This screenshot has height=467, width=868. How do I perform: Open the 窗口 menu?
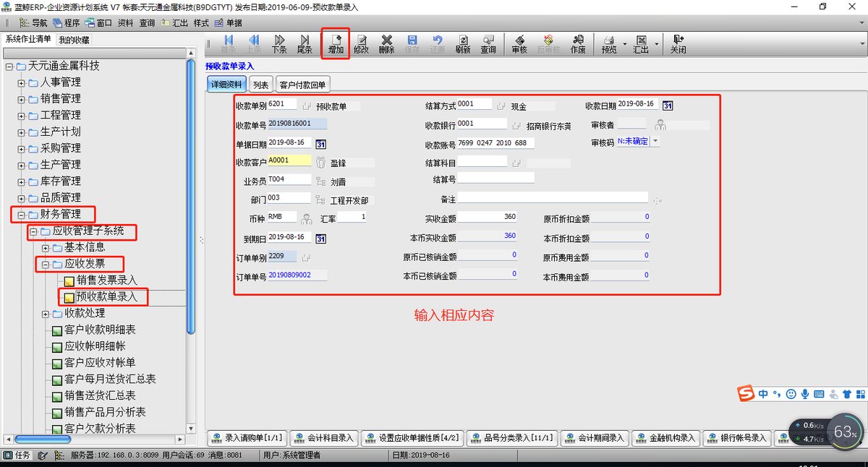coord(99,22)
